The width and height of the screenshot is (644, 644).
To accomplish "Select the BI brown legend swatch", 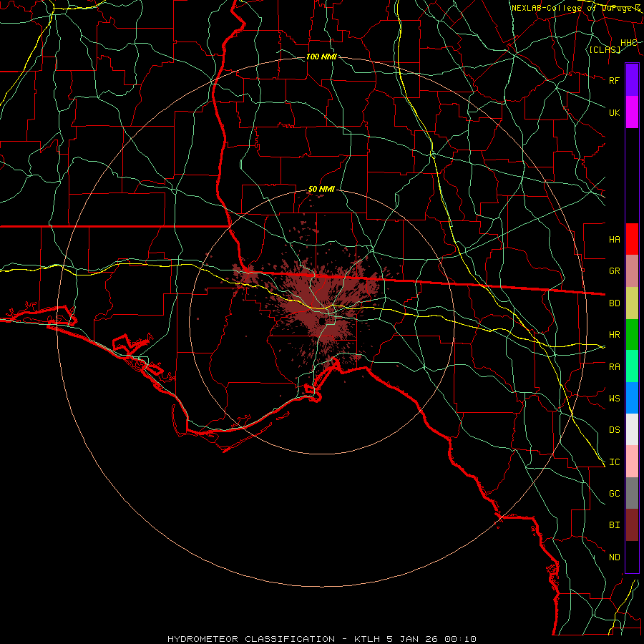I will pyautogui.click(x=632, y=525).
